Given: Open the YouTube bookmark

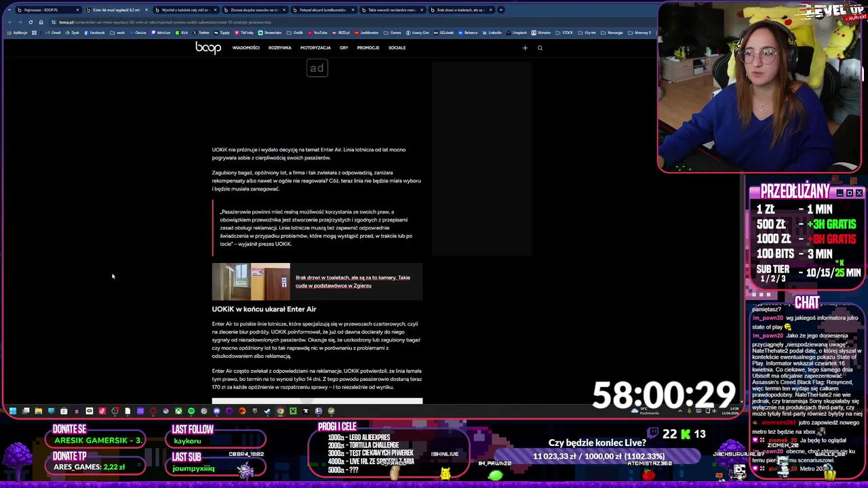Looking at the screenshot, I should [x=317, y=33].
